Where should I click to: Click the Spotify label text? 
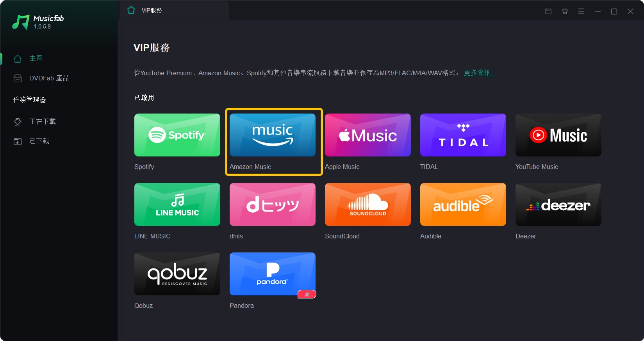(144, 167)
